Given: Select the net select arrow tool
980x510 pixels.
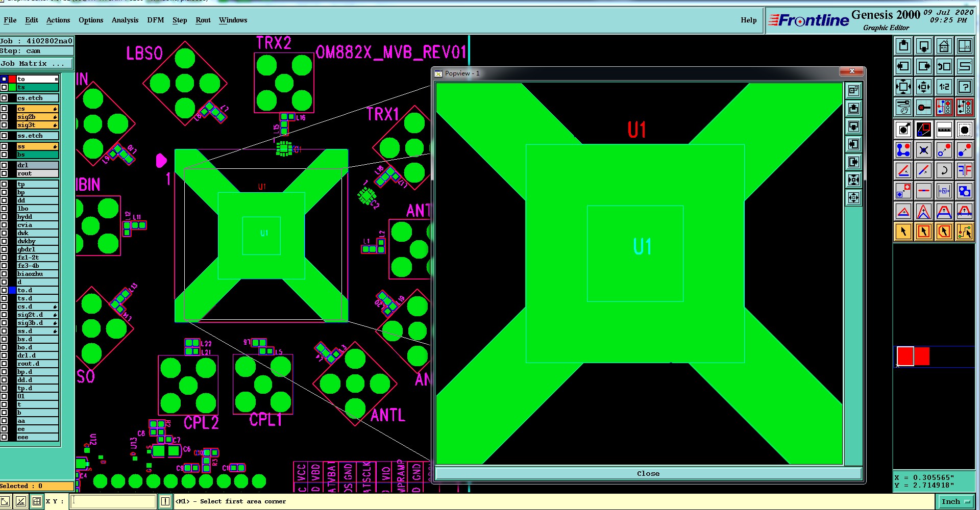Looking at the screenshot, I should [965, 232].
